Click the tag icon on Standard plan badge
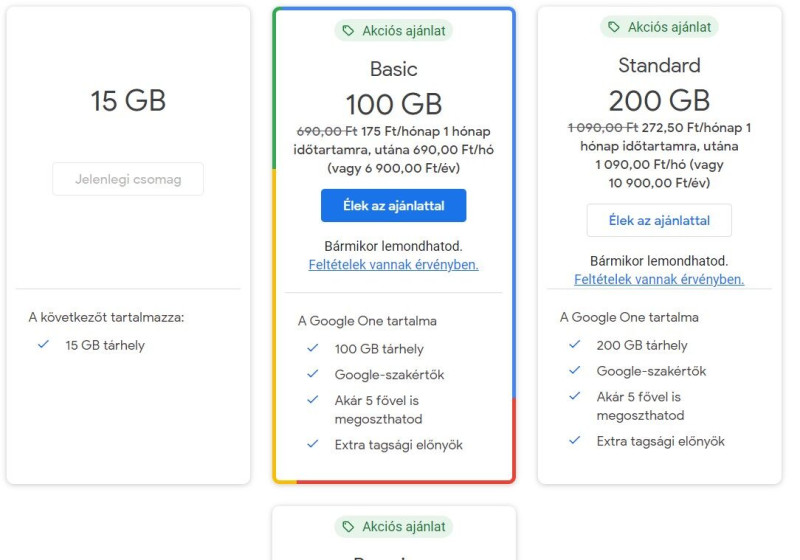 [x=614, y=27]
